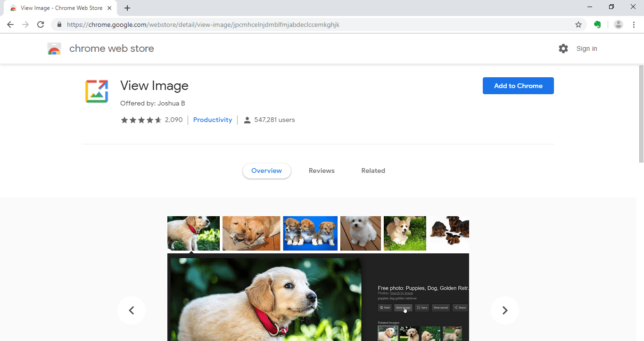Click the View Image extension icon
644x341 pixels.
point(97,91)
